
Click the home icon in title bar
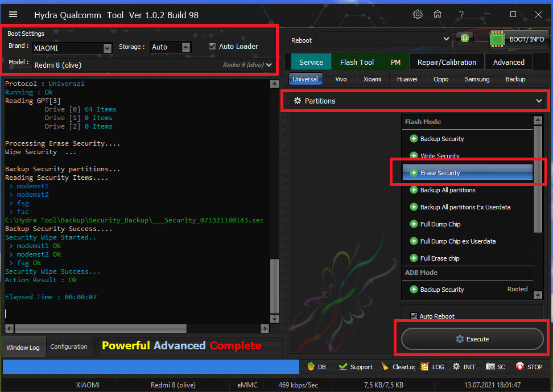pyautogui.click(x=438, y=14)
